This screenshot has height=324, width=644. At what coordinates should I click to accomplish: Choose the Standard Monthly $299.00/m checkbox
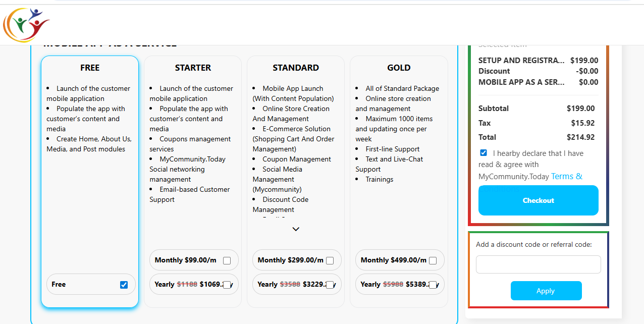coord(330,260)
